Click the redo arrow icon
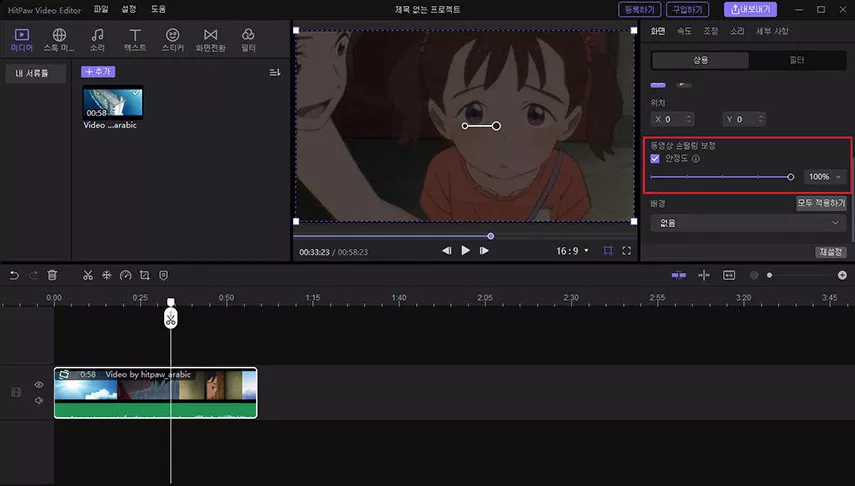 coord(33,275)
